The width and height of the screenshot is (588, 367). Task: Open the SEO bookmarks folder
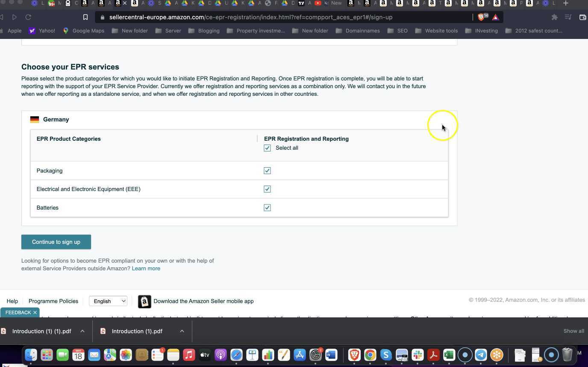pos(397,31)
